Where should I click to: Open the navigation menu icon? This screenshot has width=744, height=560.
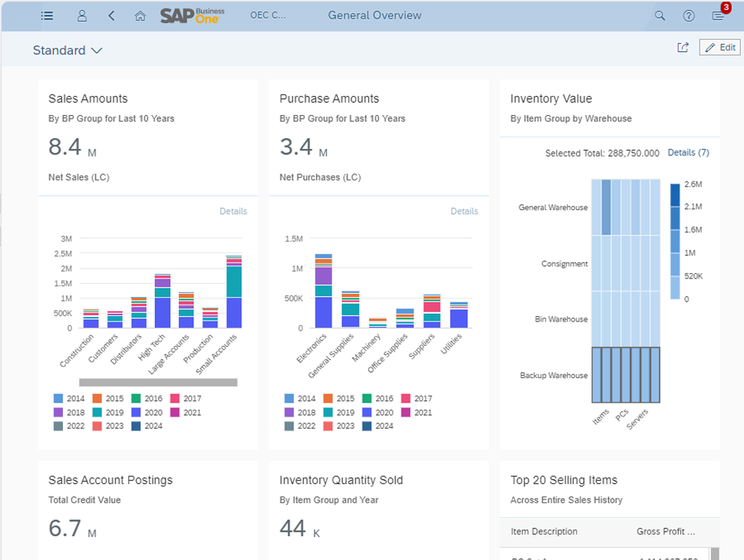pyautogui.click(x=47, y=15)
